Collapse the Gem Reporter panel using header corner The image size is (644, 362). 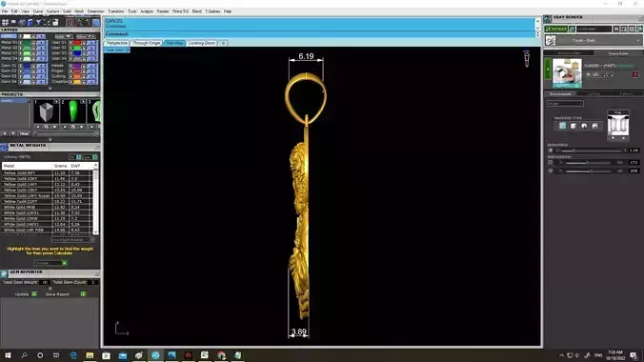(x=97, y=273)
